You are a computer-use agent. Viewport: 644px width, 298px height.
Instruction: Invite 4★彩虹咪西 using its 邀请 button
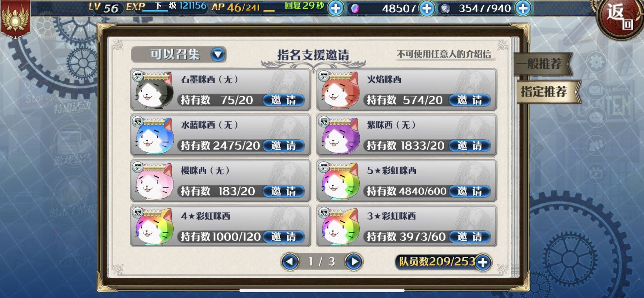pyautogui.click(x=284, y=237)
